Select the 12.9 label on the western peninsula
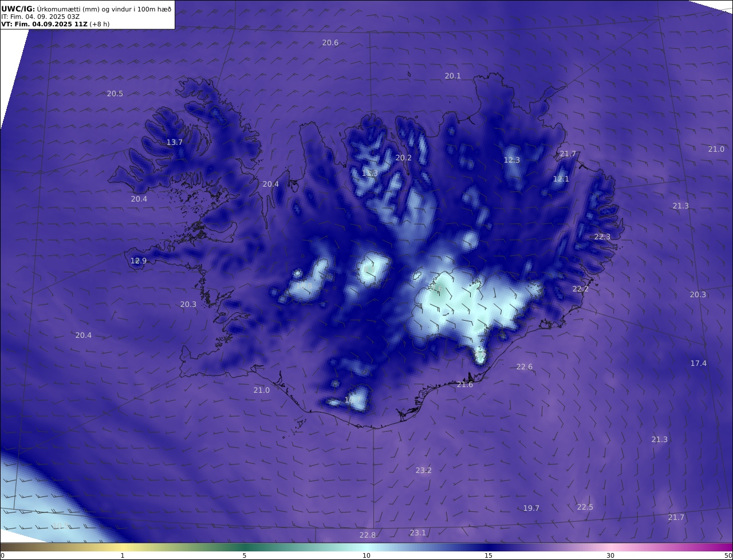The height and width of the screenshot is (560, 733). click(138, 261)
